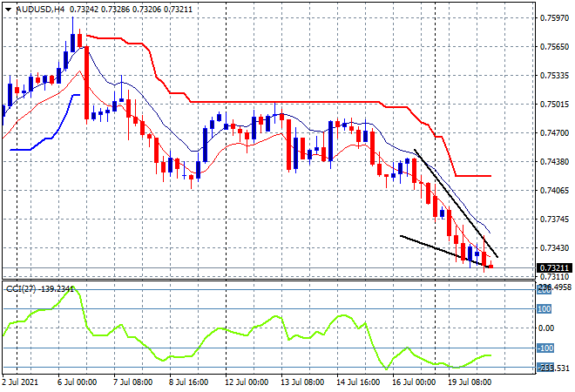
Task: Click the OHLC values in chart header
Action: pyautogui.click(x=131, y=10)
